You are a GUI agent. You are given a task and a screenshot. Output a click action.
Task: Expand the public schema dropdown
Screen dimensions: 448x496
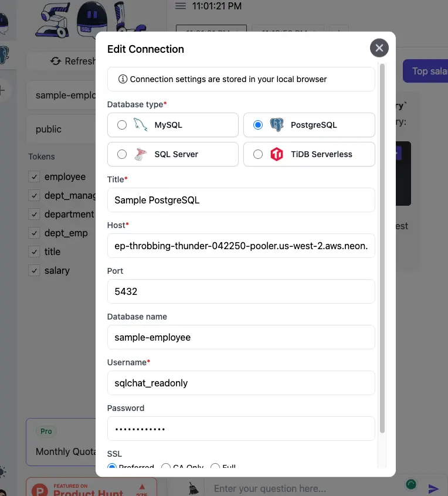[62, 129]
